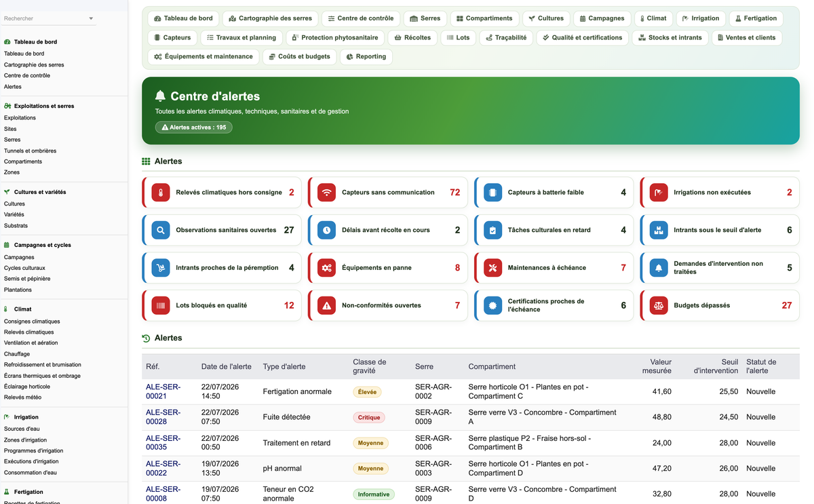Open the Stocks et intrants tab

click(670, 37)
